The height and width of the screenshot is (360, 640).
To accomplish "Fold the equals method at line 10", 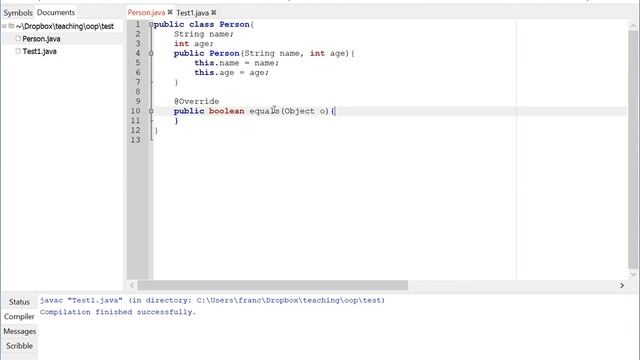I will pyautogui.click(x=151, y=111).
